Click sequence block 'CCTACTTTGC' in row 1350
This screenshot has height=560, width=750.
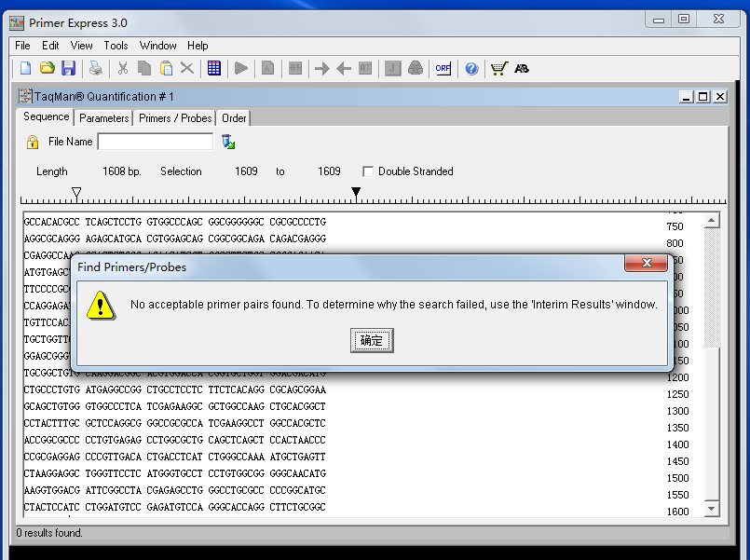coord(51,423)
